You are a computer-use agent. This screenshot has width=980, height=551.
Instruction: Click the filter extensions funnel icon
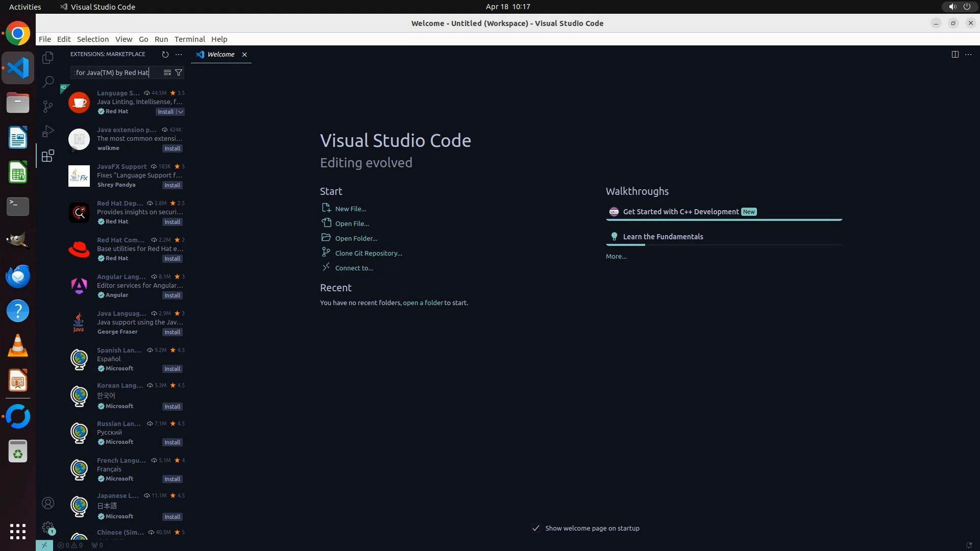tap(179, 72)
